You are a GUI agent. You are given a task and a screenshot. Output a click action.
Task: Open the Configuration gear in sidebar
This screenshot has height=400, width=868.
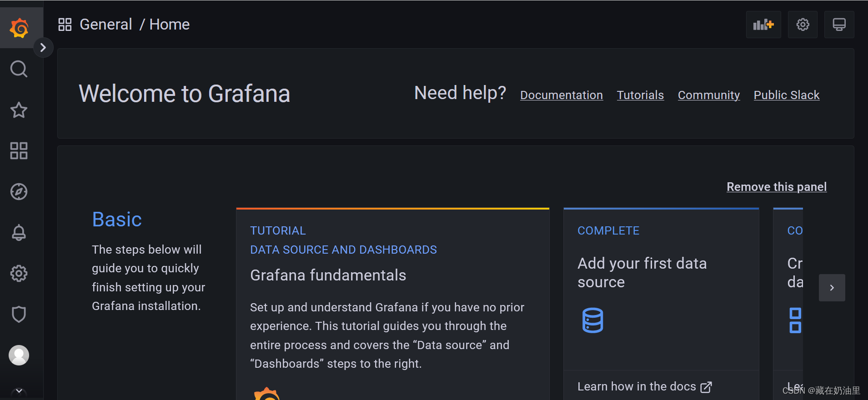click(19, 274)
